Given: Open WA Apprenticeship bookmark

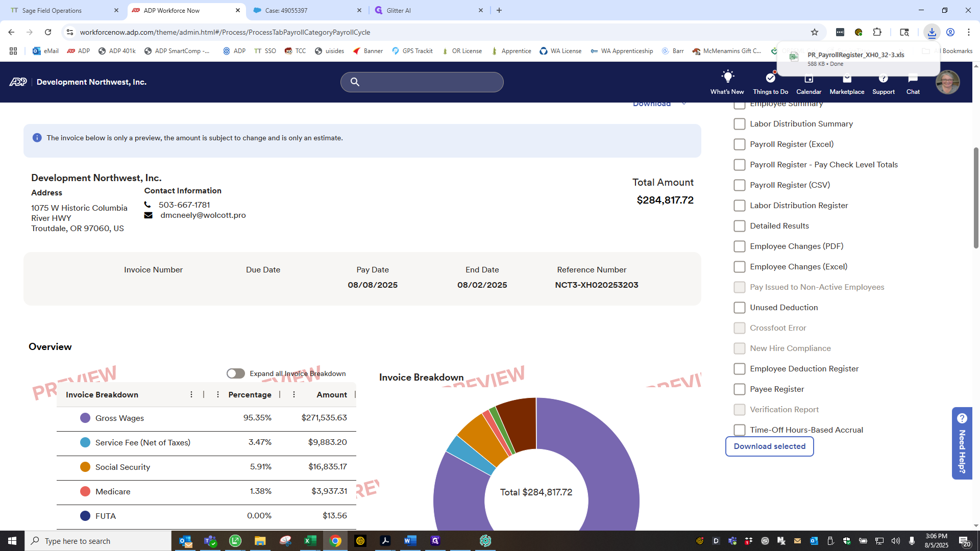Looking at the screenshot, I should pyautogui.click(x=622, y=51).
